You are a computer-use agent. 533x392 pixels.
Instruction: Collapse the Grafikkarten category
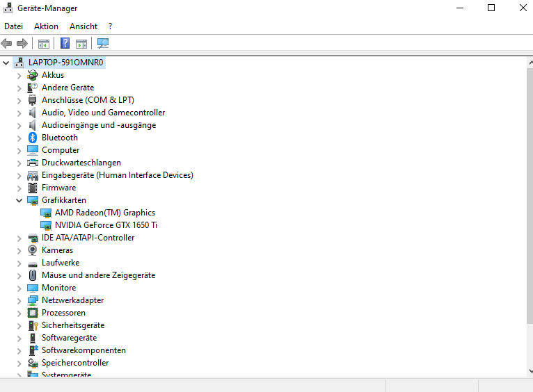tap(19, 200)
